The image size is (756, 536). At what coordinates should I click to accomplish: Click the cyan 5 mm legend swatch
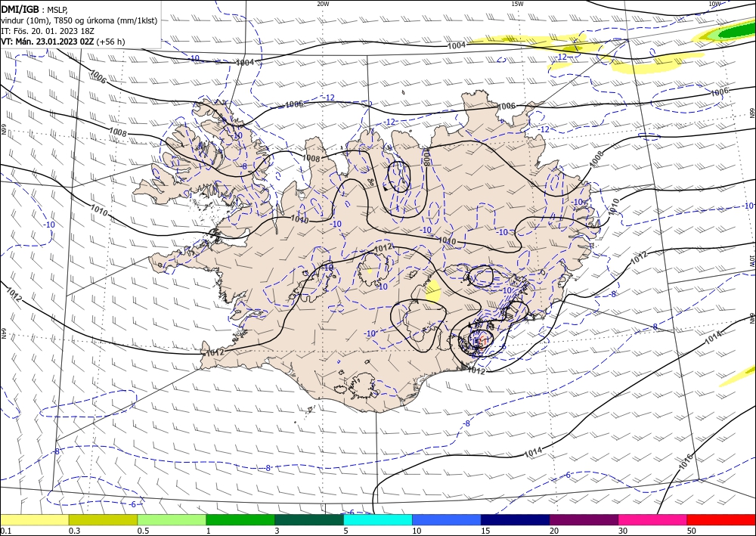[x=377, y=519]
